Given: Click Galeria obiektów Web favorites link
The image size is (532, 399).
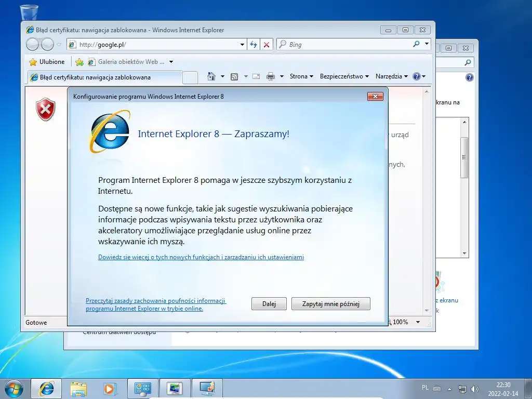Looking at the screenshot, I should [126, 62].
